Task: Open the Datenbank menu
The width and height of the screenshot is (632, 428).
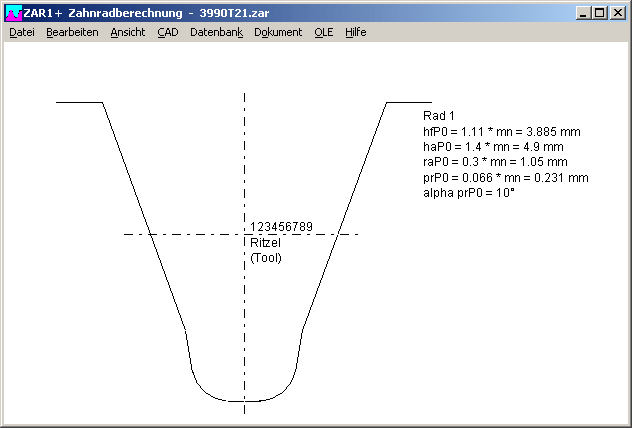Action: (216, 32)
